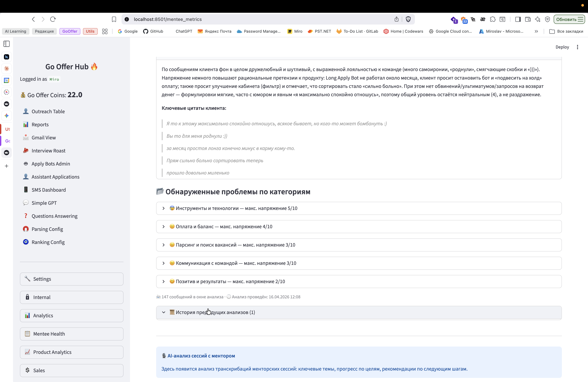Click the Mentee Health button
Viewport: 588px width, 382px height.
pyautogui.click(x=71, y=334)
